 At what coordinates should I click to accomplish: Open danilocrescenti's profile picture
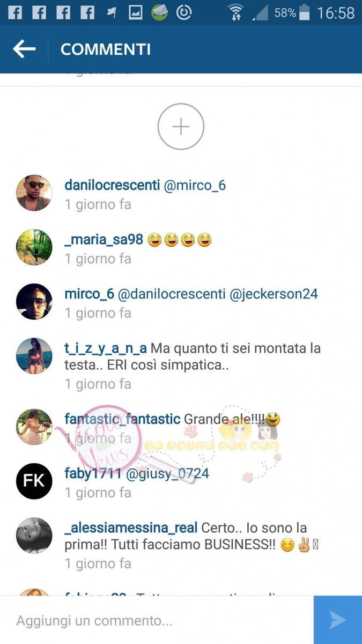pyautogui.click(x=34, y=193)
